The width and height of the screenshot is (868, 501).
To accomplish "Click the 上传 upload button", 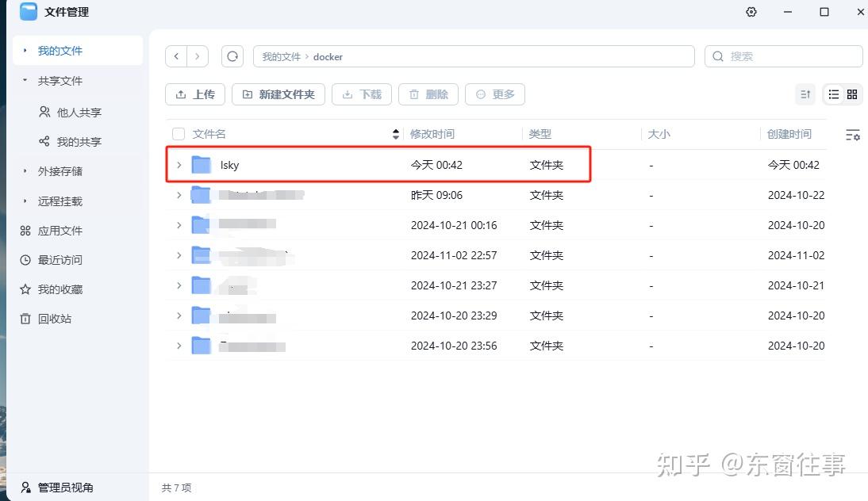I will pyautogui.click(x=195, y=94).
